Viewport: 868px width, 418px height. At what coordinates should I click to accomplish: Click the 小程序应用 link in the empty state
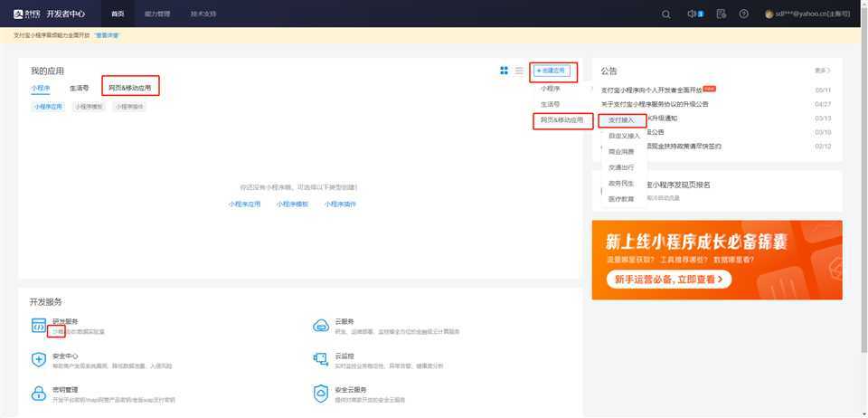tap(244, 204)
